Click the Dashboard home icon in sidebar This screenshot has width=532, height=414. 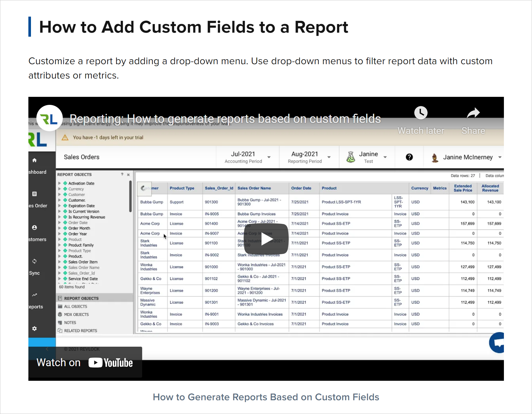coord(34,160)
